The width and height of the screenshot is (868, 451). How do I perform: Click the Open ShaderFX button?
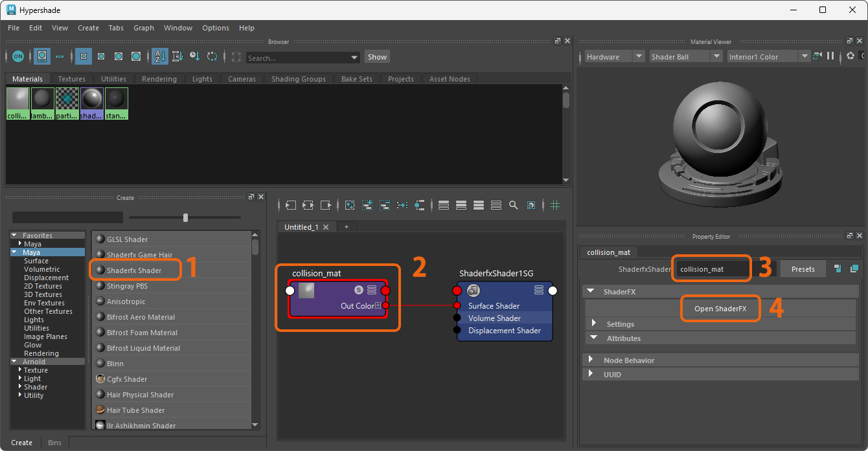[x=720, y=309]
